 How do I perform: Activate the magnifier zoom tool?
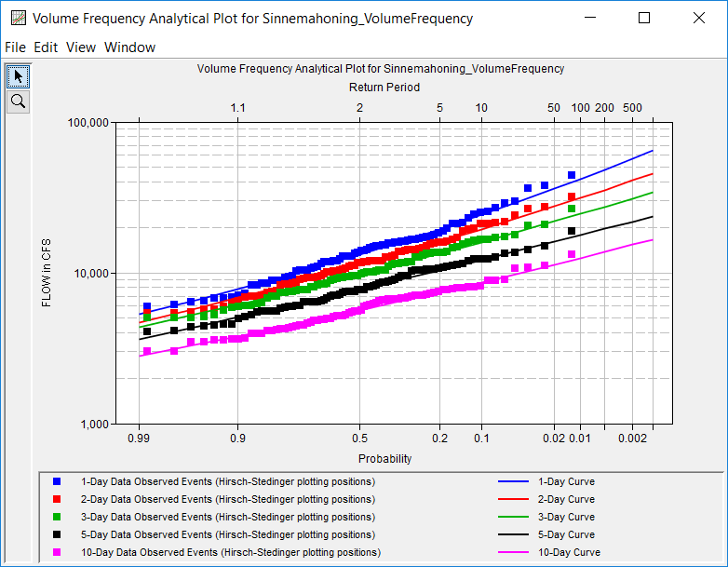pos(19,101)
